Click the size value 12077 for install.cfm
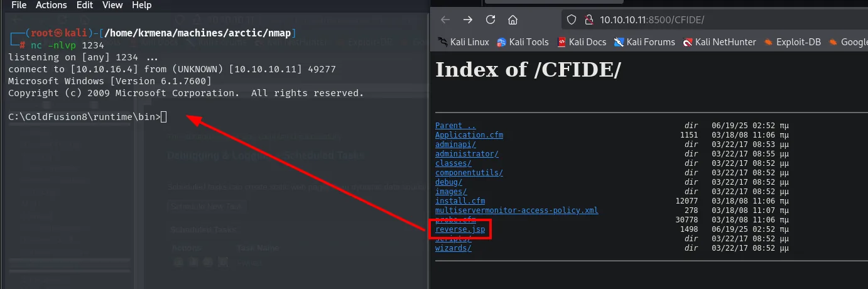Image resolution: width=868 pixels, height=289 pixels. tap(686, 201)
